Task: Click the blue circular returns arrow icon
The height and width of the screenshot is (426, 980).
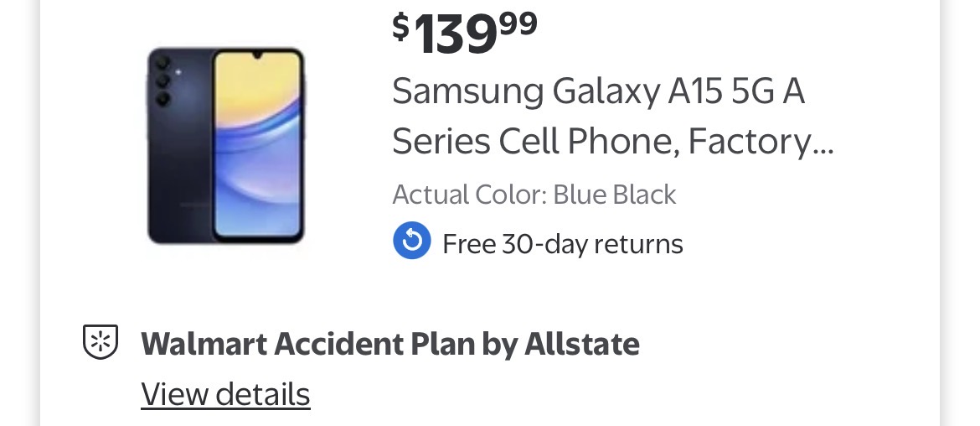Action: [411, 242]
